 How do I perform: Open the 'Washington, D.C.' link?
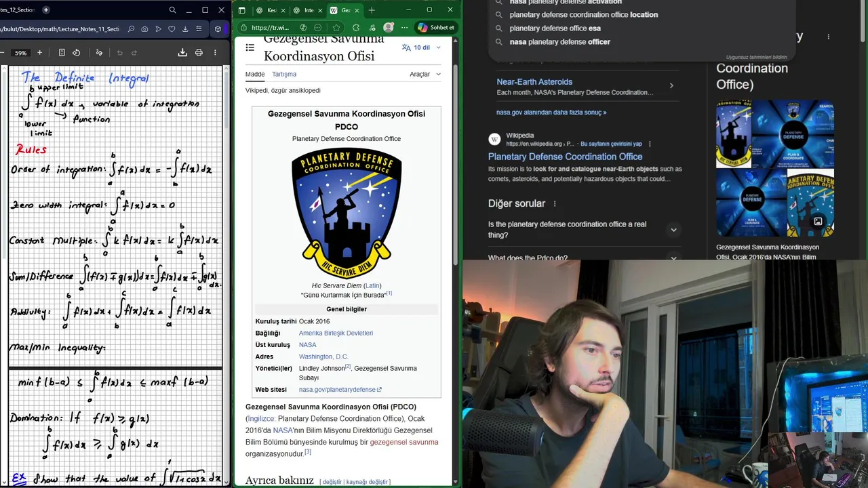(323, 357)
